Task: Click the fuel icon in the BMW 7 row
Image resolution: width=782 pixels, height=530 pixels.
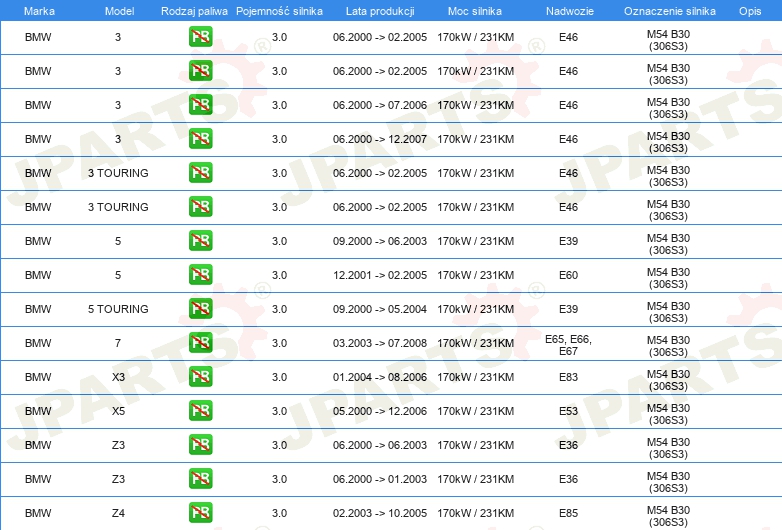Action: pyautogui.click(x=200, y=343)
